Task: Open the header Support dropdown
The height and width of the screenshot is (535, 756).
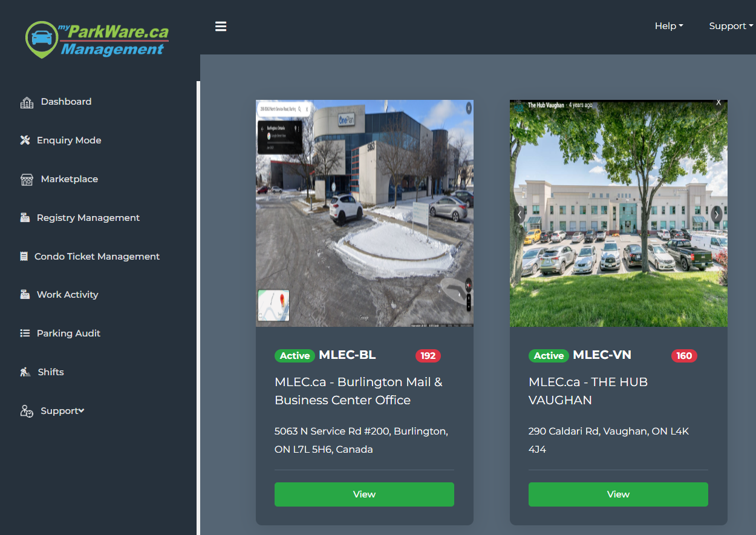Action: coord(731,26)
